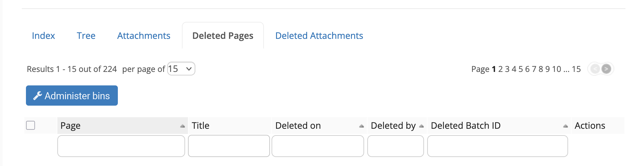
Task: Switch to the Tree tab
Action: 86,36
